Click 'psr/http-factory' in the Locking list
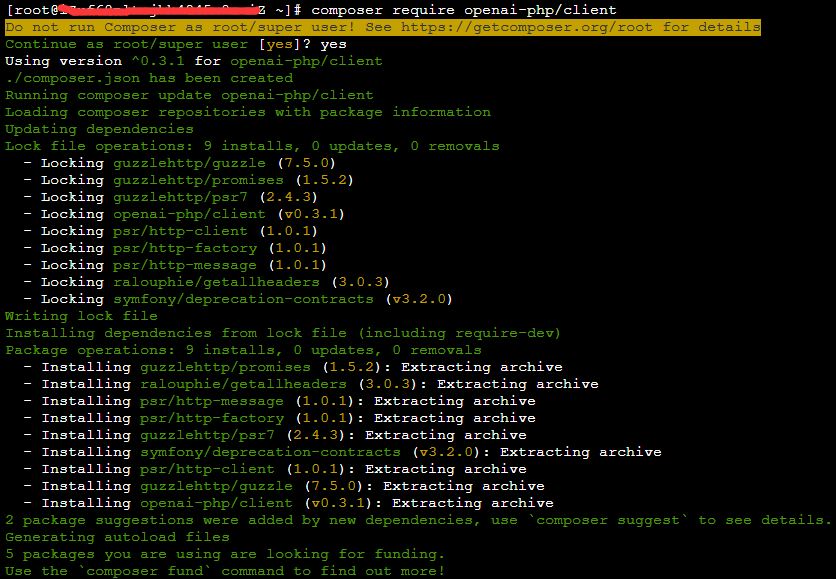 (185, 248)
